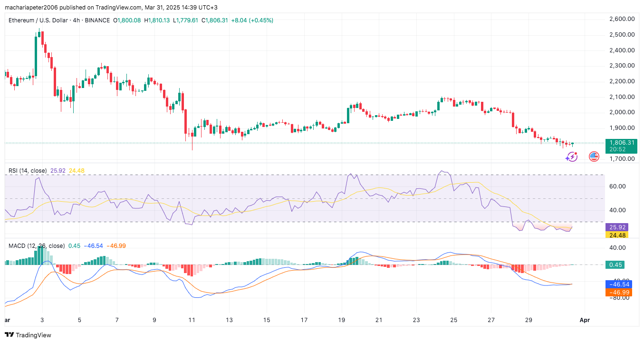Image resolution: width=644 pixels, height=343 pixels.
Task: Click the purple lightning events icon on the chart
Action: pyautogui.click(x=572, y=157)
